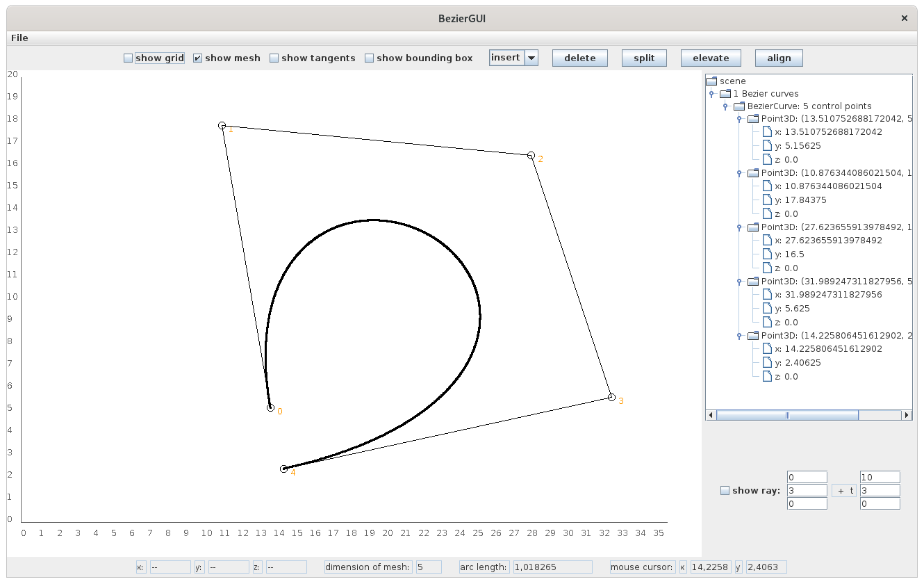This screenshot has height=584, width=924.
Task: Uncheck the show mesh checkbox
Action: [x=197, y=58]
